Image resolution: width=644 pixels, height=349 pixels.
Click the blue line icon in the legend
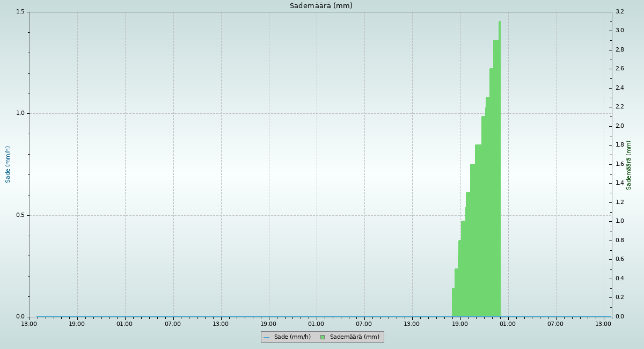(266, 337)
